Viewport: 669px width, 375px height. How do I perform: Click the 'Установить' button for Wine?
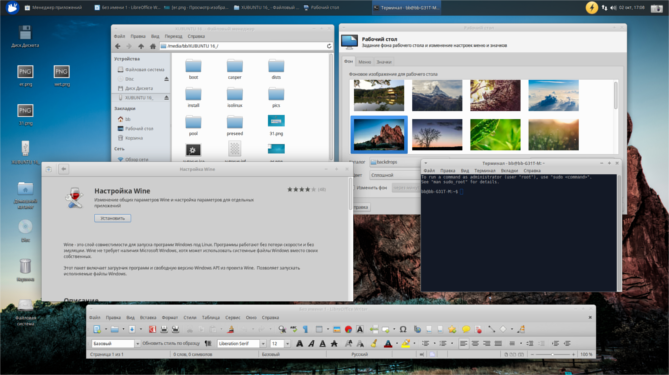113,218
